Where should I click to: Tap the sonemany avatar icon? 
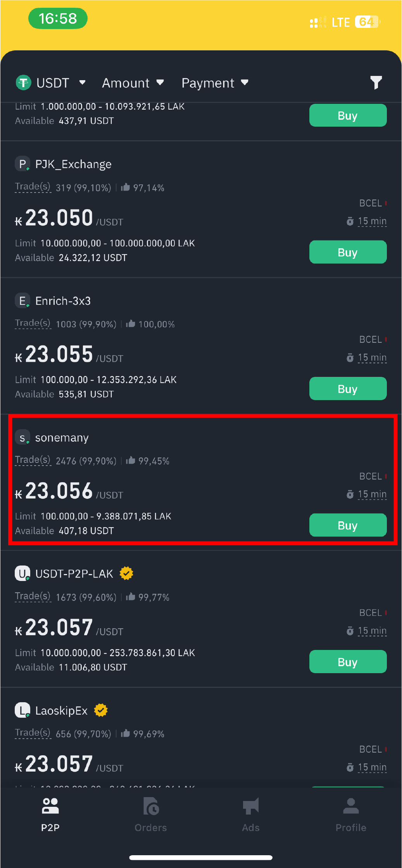22,438
